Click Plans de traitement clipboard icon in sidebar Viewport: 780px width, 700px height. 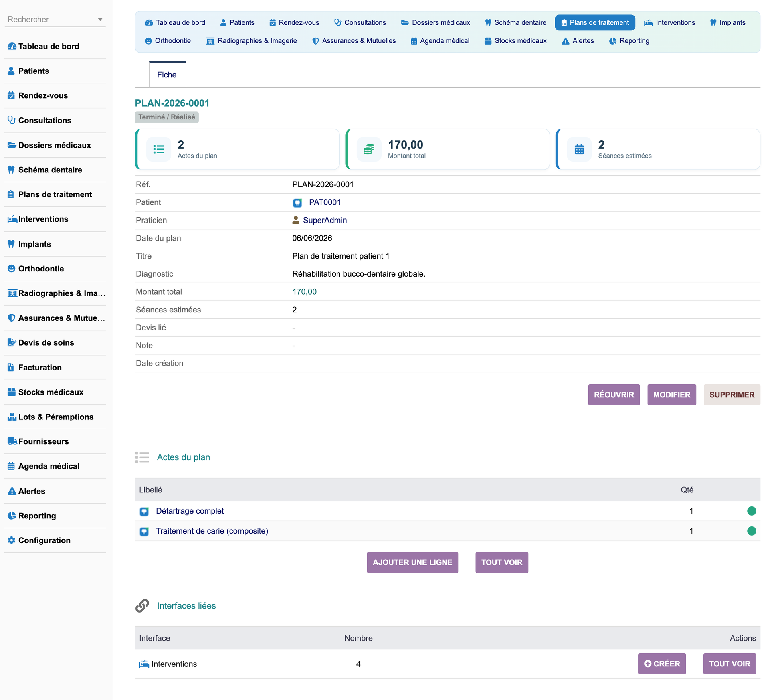click(11, 194)
